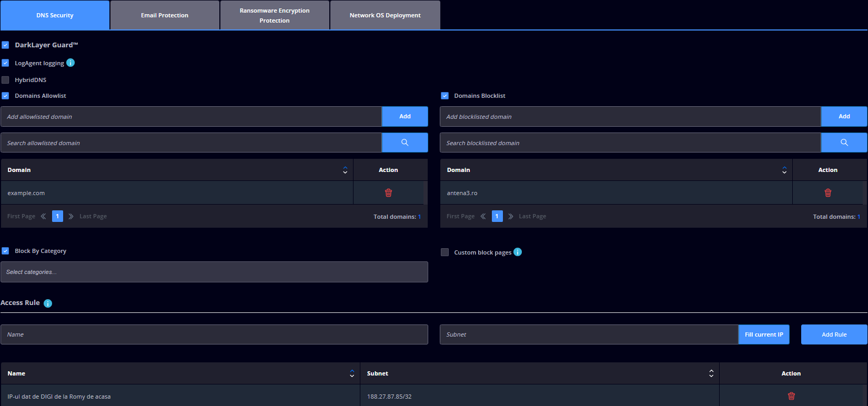Focus the access rule Name field
Screen dimensions: 868x406
pyautogui.click(x=214, y=334)
